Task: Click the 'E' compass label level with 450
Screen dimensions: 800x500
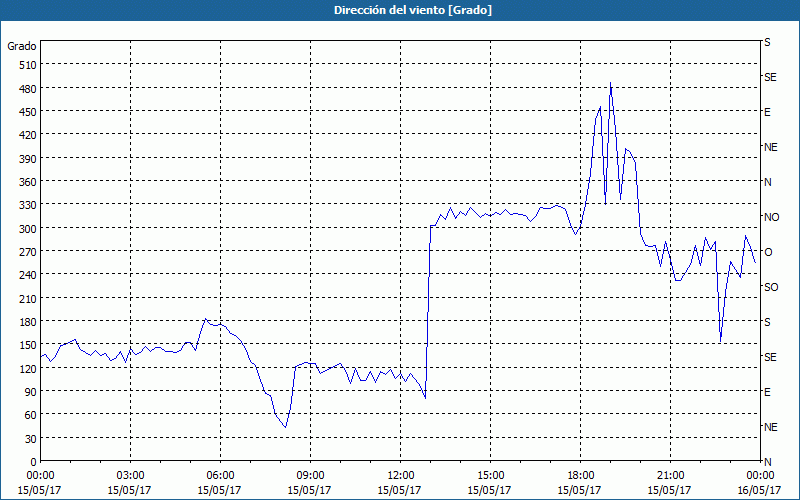Action: (767, 112)
